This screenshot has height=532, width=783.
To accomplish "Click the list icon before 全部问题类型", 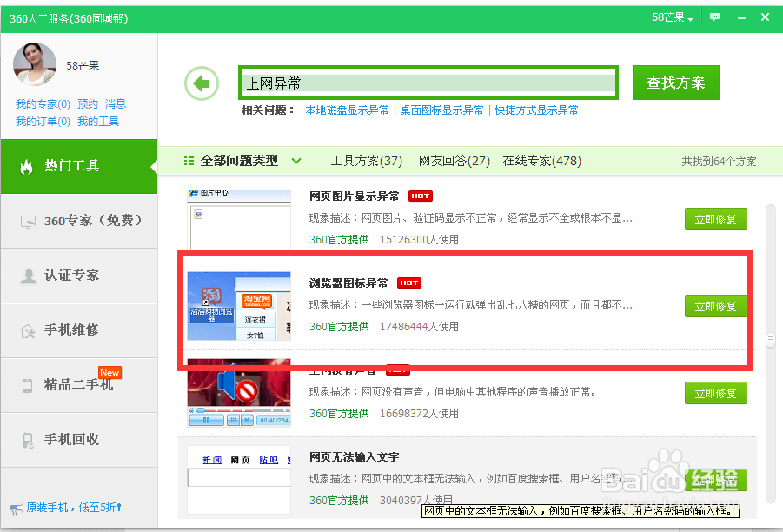I will pos(189,161).
